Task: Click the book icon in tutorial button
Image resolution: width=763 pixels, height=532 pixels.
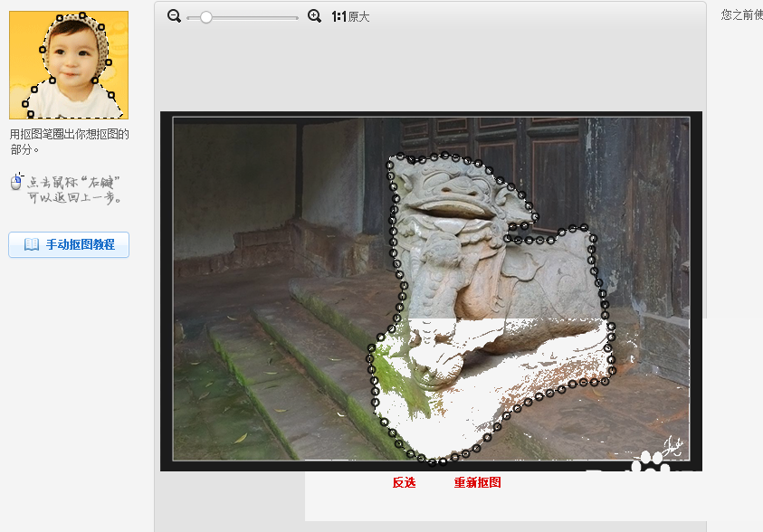Action: point(32,244)
